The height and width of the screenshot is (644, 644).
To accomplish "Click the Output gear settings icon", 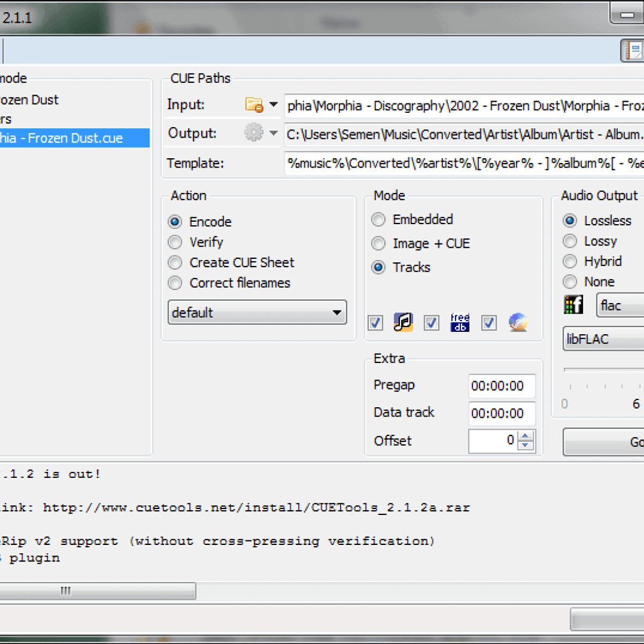I will tap(254, 132).
